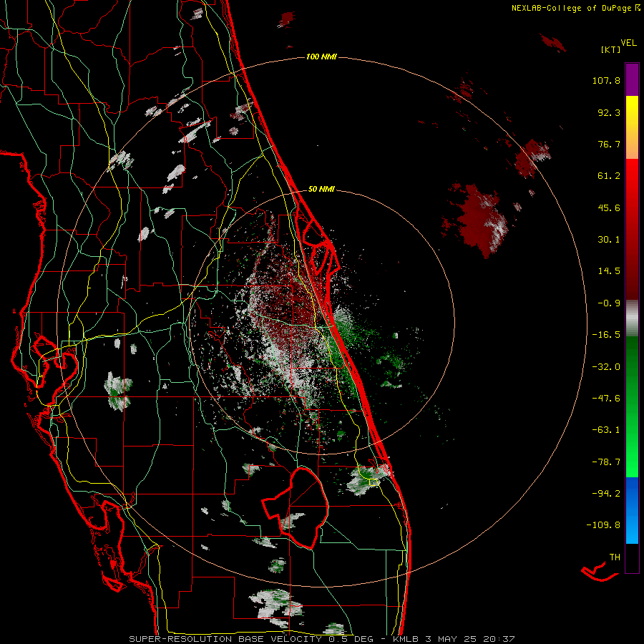Select the -0.9 legend value

point(609,303)
